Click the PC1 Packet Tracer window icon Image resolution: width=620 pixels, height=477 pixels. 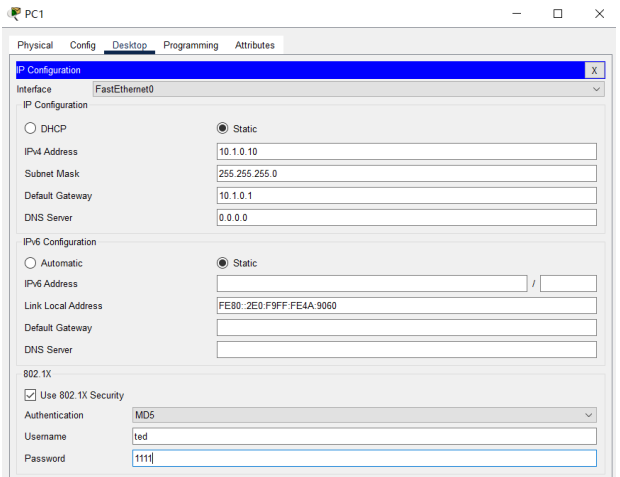[14, 13]
